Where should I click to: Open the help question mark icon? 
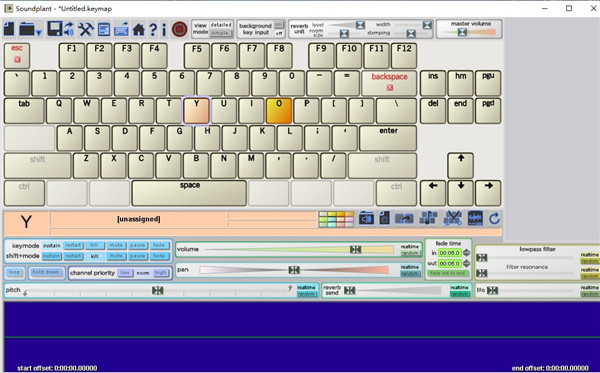[x=153, y=29]
